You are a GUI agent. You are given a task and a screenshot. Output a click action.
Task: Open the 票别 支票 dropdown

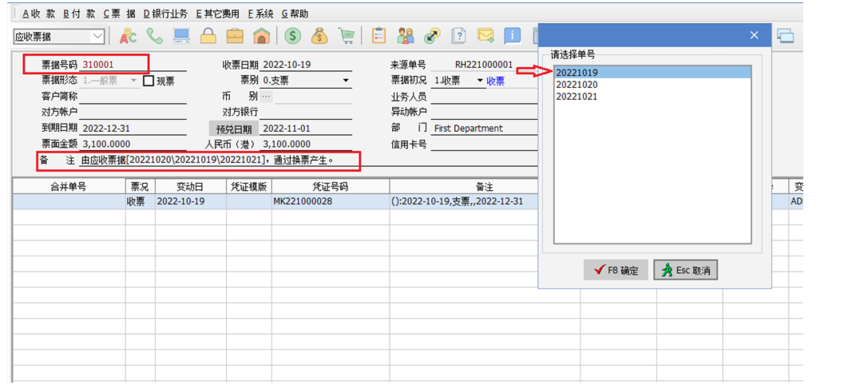pos(346,81)
